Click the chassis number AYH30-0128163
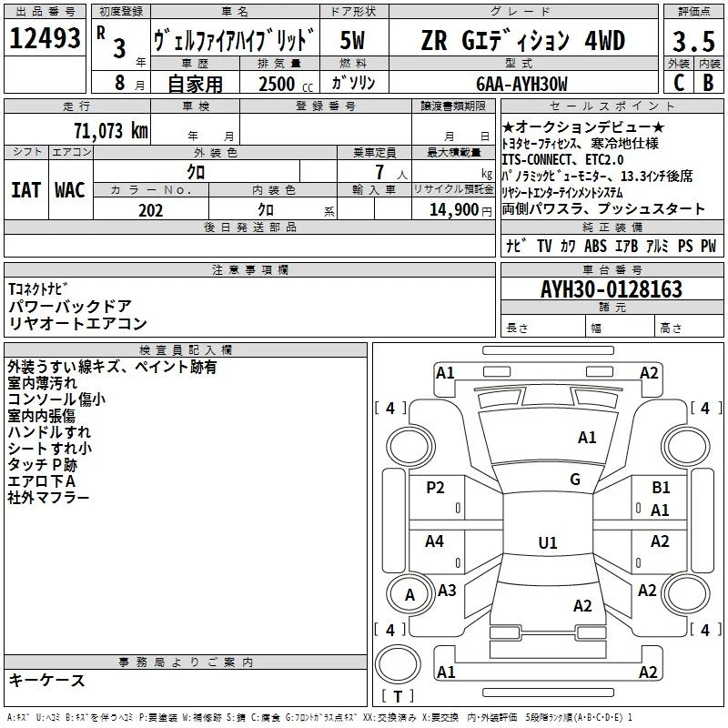The width and height of the screenshot is (728, 728). tap(612, 288)
